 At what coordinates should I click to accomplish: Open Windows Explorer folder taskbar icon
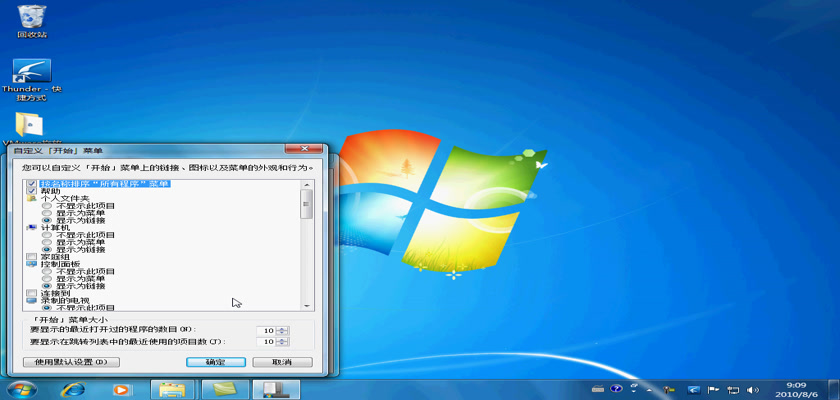point(173,389)
